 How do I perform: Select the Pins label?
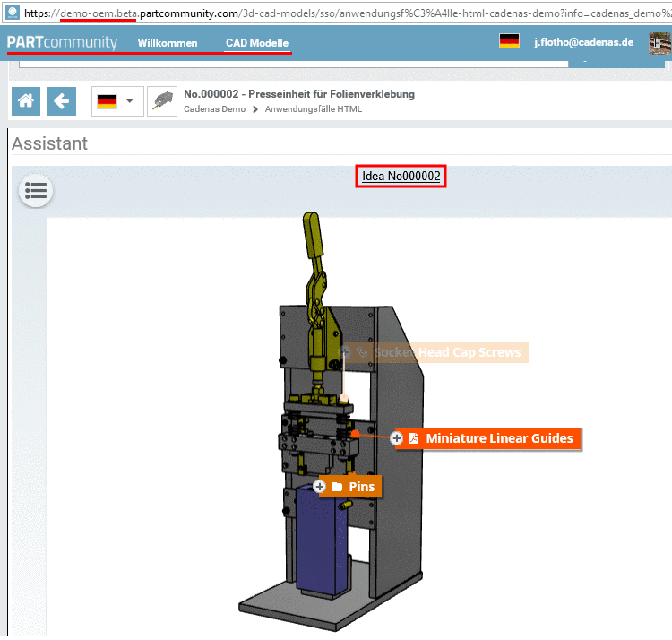tap(362, 487)
